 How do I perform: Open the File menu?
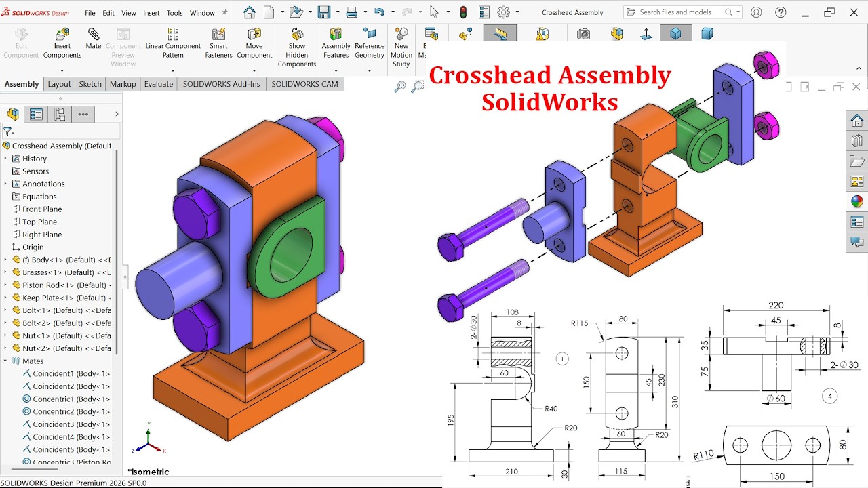(x=90, y=13)
